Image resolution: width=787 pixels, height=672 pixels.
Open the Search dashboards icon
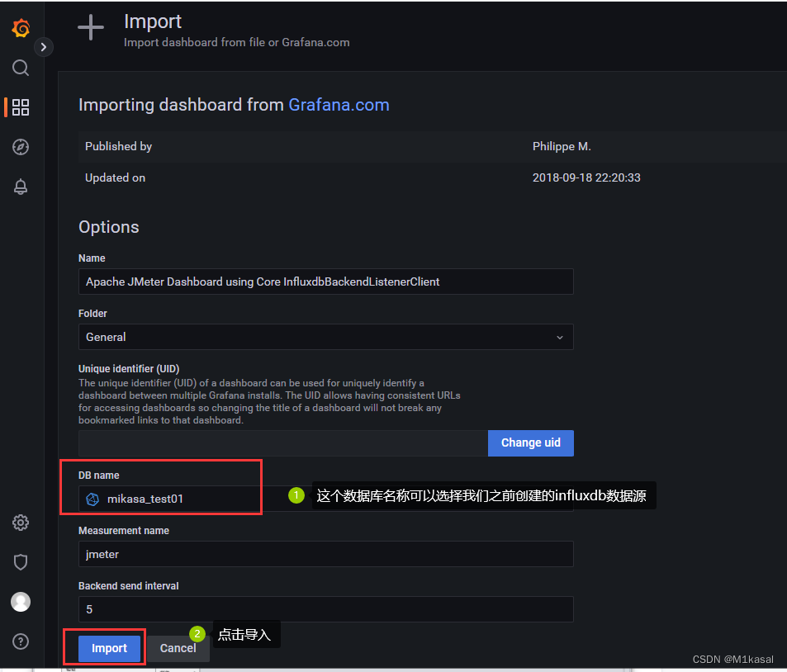[x=21, y=67]
